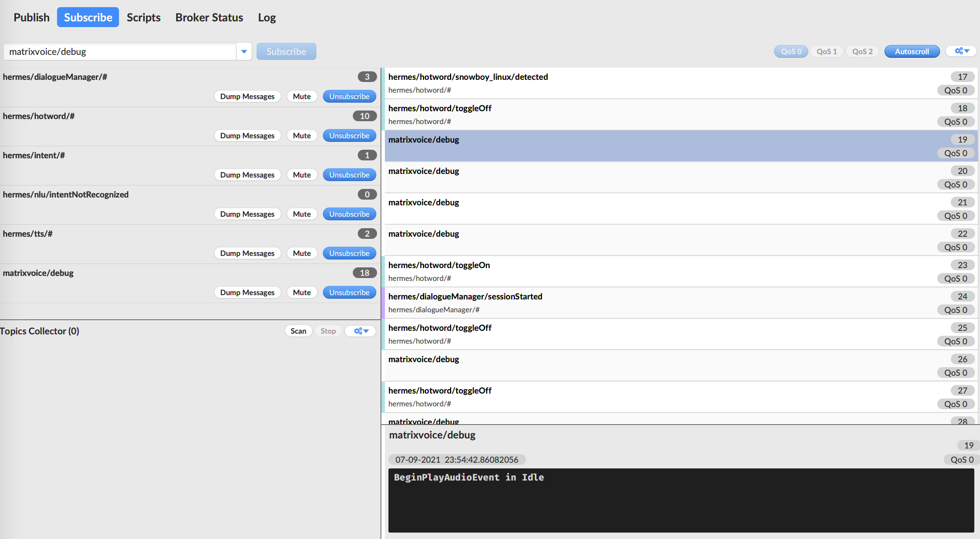The image size is (980, 539).
Task: Select QoS 1 option
Action: 826,51
